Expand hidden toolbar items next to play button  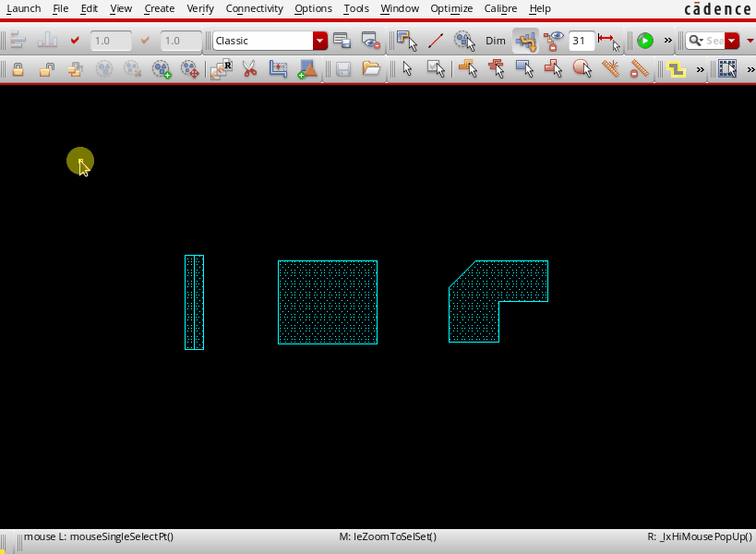668,41
